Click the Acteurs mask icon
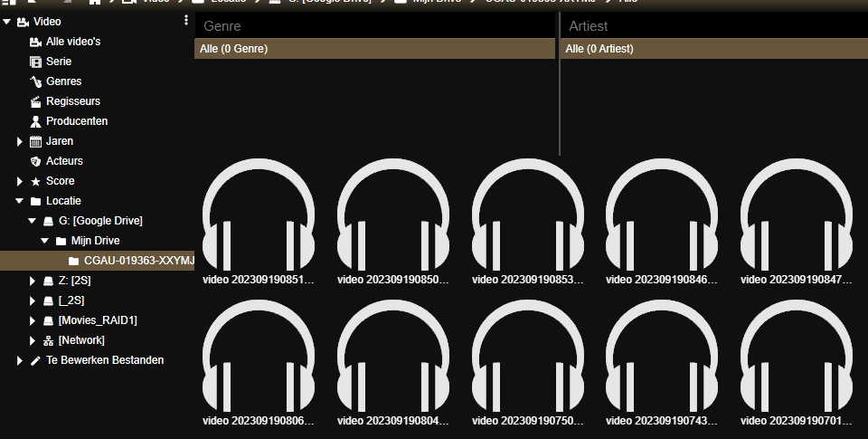Viewport: 868px width, 439px height. click(x=35, y=161)
